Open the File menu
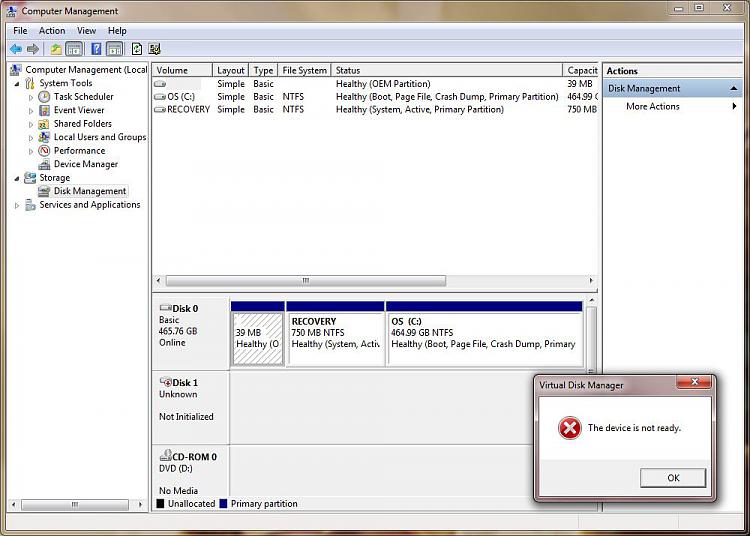 [20, 31]
